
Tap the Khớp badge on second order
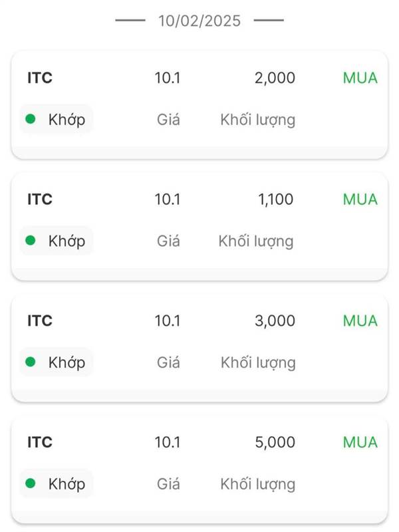pos(57,241)
